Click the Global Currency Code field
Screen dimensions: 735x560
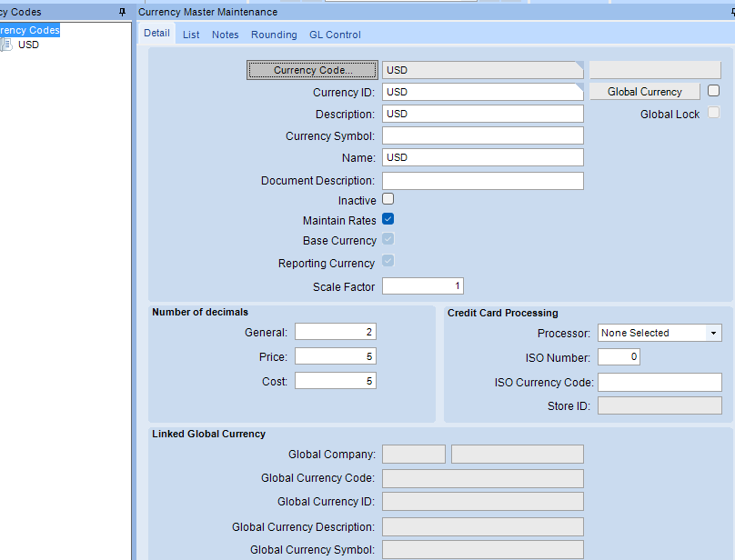[483, 478]
